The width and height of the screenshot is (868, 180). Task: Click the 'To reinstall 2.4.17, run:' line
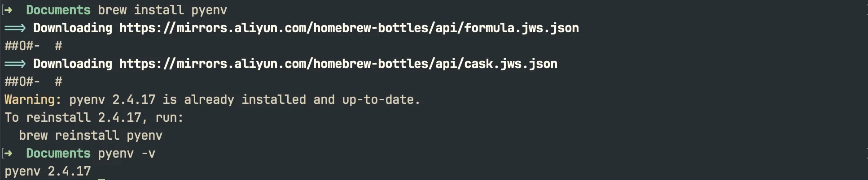(x=94, y=117)
